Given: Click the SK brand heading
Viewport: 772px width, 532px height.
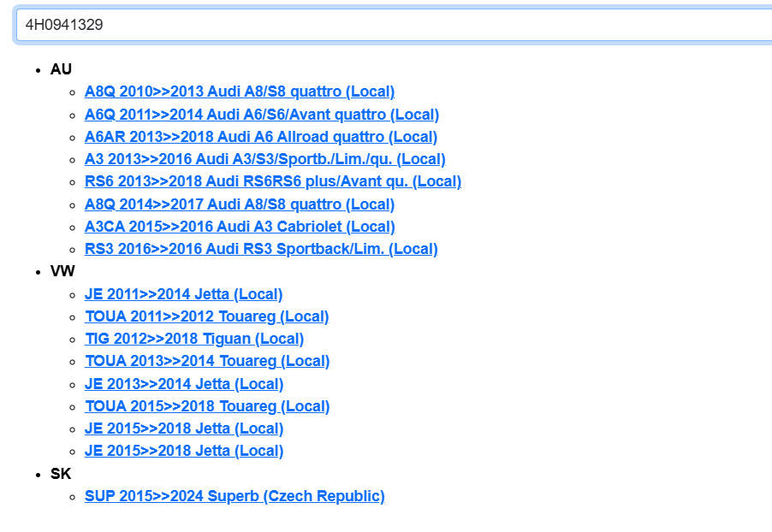Looking at the screenshot, I should 61,474.
